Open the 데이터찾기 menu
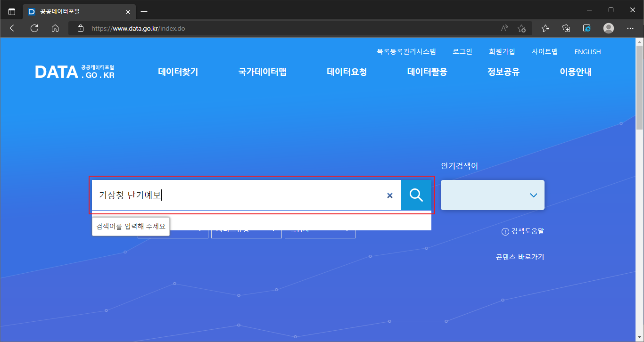644x342 pixels. pyautogui.click(x=178, y=72)
